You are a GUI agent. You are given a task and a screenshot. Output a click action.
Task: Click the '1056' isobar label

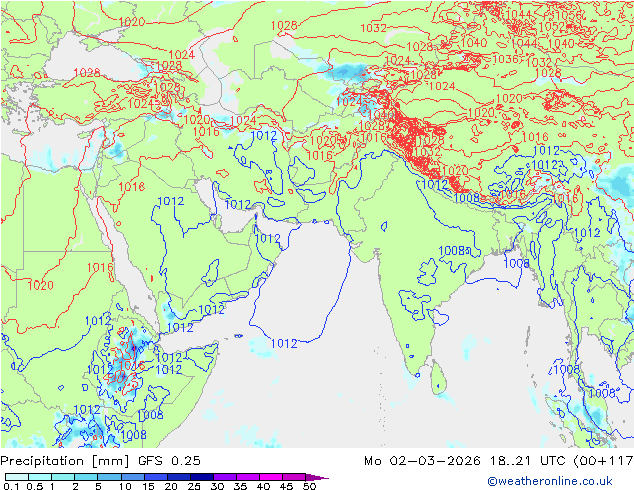click(x=568, y=15)
